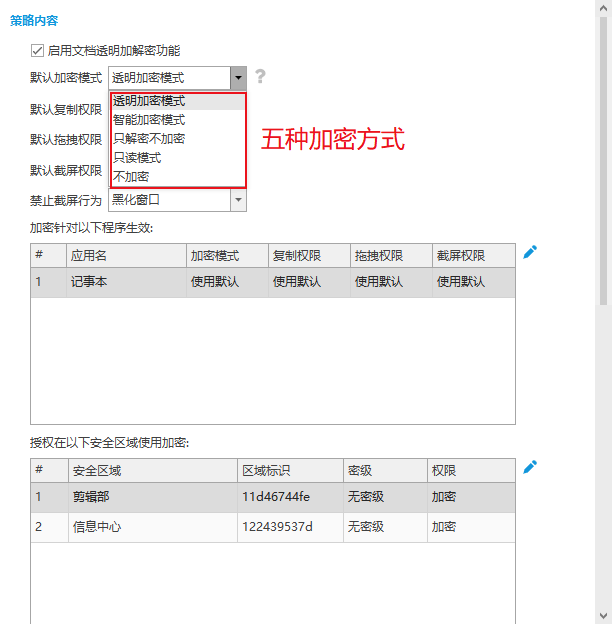The height and width of the screenshot is (624, 612).
Task: Pick 只解密不加密 from the list
Action: pos(149,139)
